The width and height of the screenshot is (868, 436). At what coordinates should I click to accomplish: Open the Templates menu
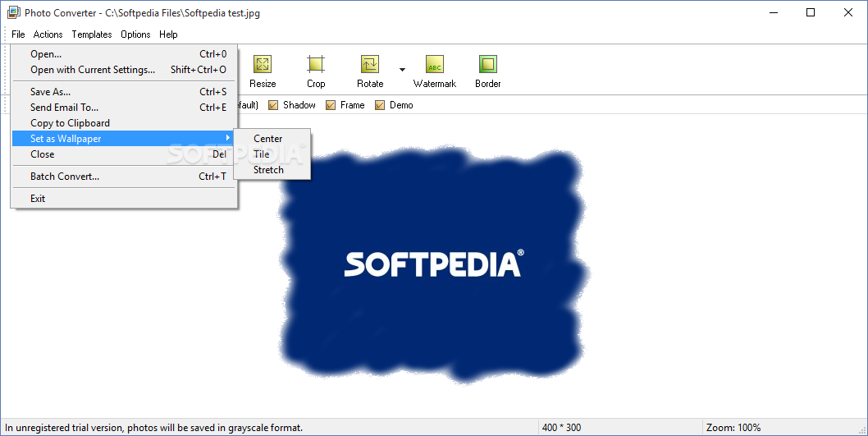[x=92, y=34]
